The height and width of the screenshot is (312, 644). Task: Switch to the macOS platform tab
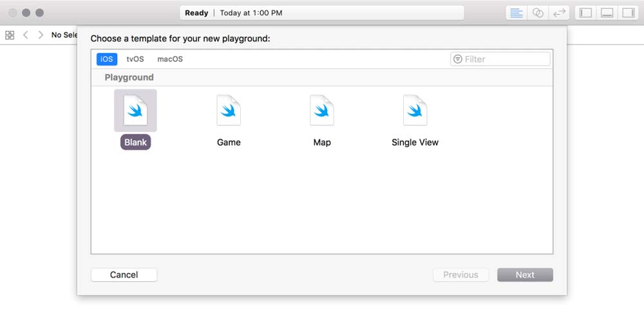click(170, 59)
